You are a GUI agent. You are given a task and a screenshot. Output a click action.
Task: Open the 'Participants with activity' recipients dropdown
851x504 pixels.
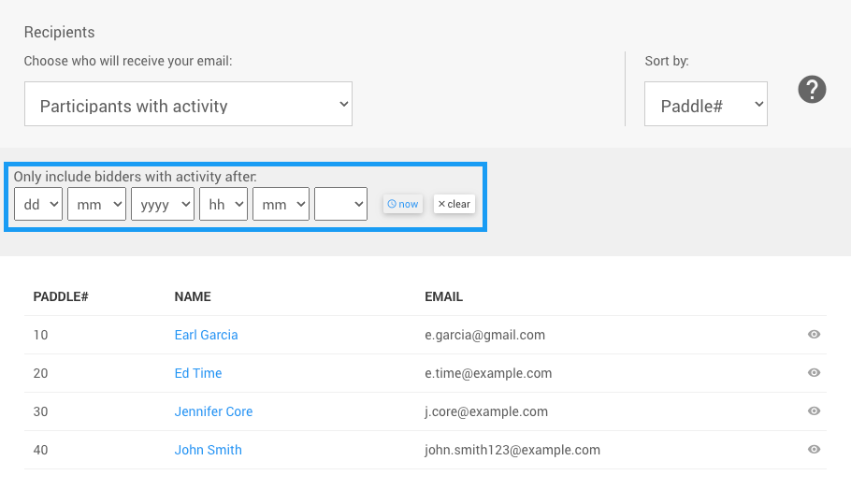coord(188,105)
